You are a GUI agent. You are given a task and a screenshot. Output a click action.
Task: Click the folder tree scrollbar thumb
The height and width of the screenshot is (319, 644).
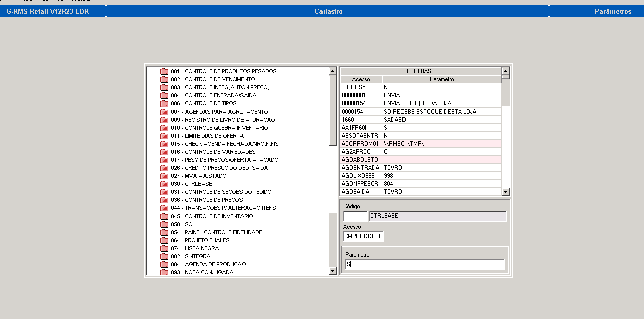click(332, 111)
